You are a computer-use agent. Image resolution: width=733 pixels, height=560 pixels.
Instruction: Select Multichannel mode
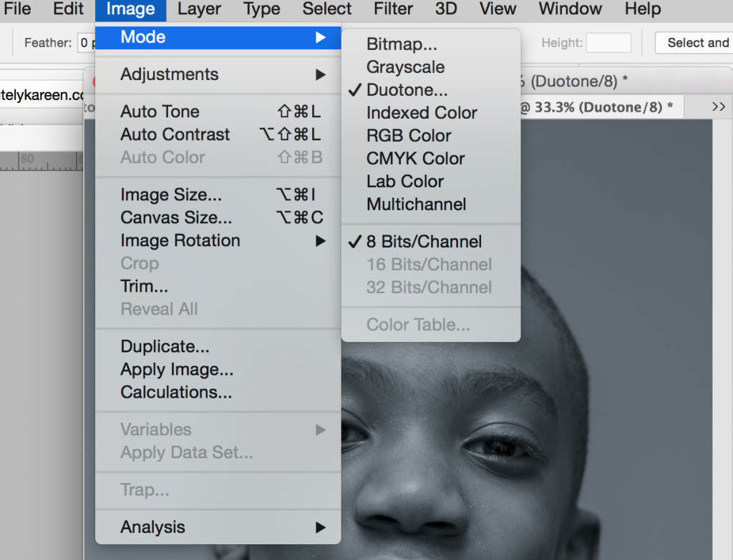coord(431,204)
